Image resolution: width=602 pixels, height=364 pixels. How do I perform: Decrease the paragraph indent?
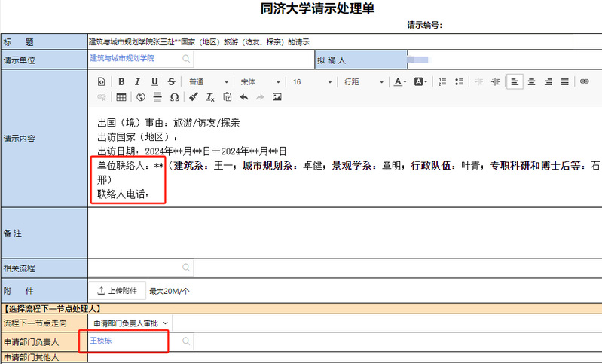(478, 81)
